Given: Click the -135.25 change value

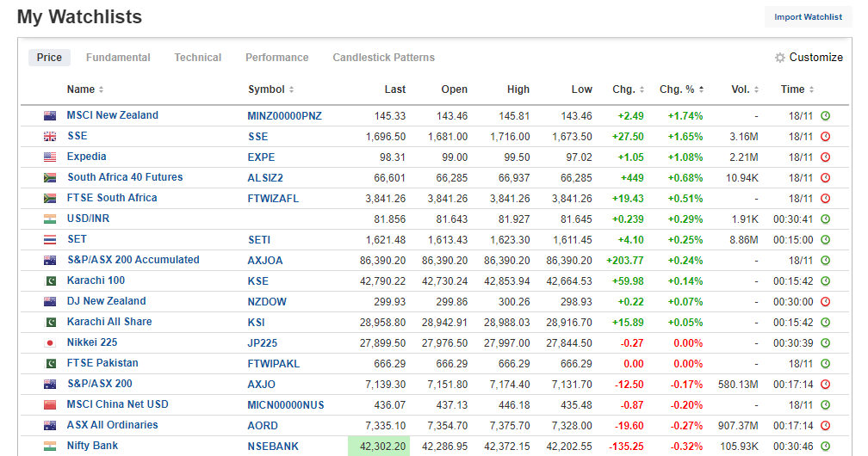Looking at the screenshot, I should coord(626,447).
